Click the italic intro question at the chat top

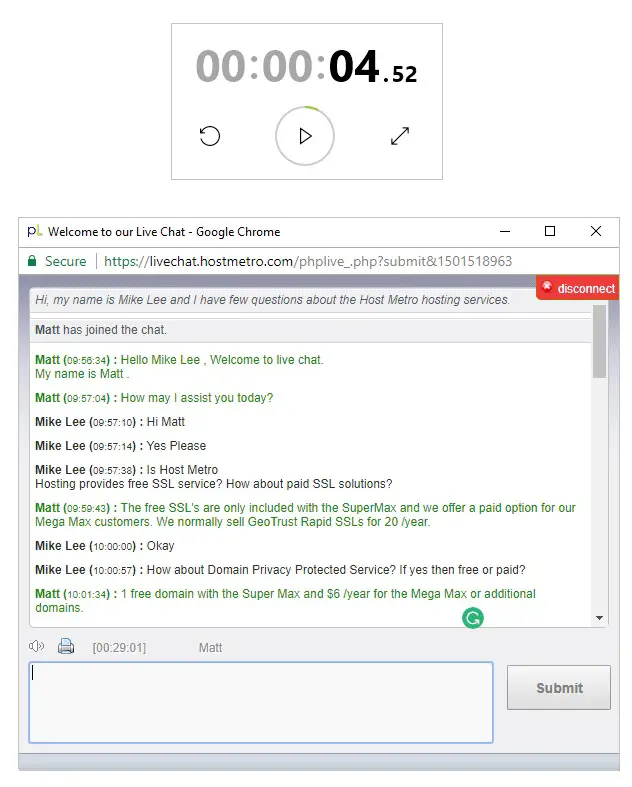click(273, 300)
